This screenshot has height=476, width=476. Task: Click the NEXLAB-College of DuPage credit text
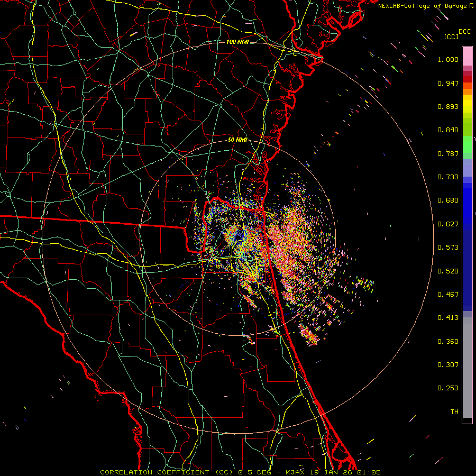[426, 6]
